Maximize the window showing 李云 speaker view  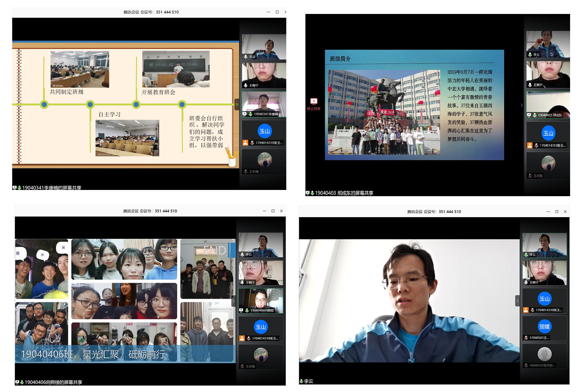tap(557, 212)
